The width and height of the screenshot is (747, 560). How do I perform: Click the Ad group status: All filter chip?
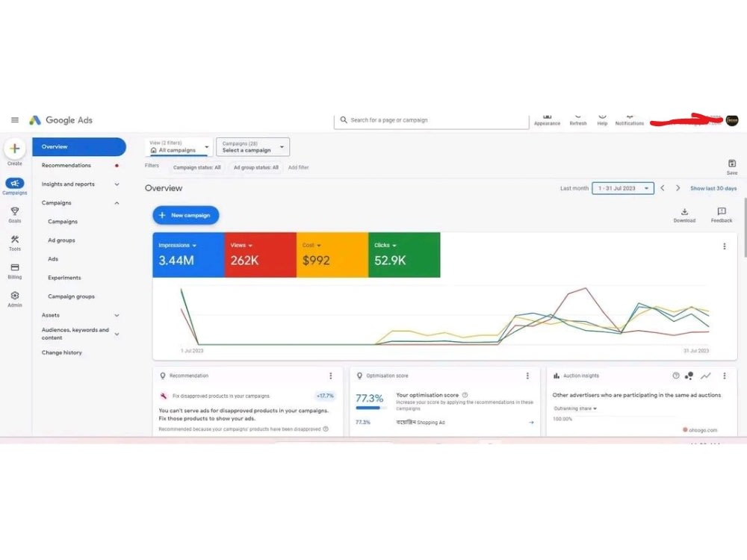[255, 167]
